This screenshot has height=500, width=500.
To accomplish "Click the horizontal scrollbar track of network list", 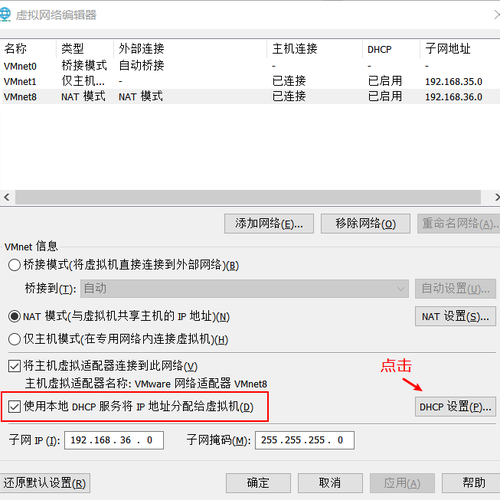I will [x=248, y=197].
